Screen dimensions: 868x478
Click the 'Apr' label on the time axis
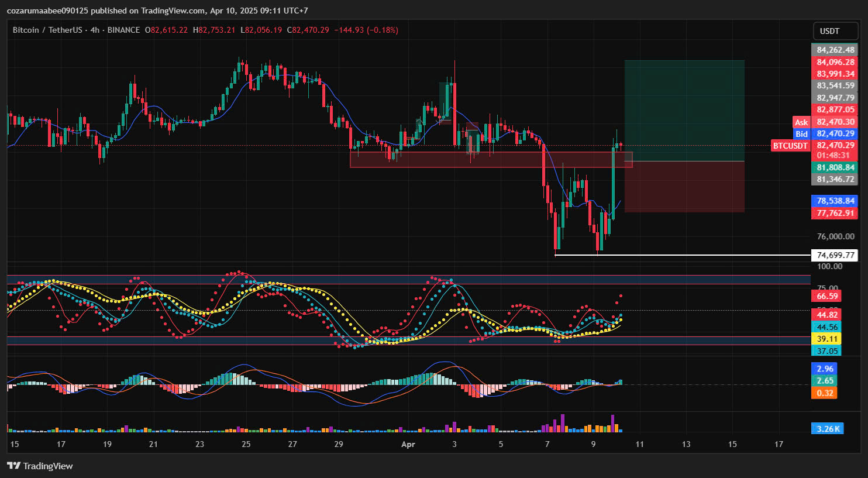[x=408, y=444]
